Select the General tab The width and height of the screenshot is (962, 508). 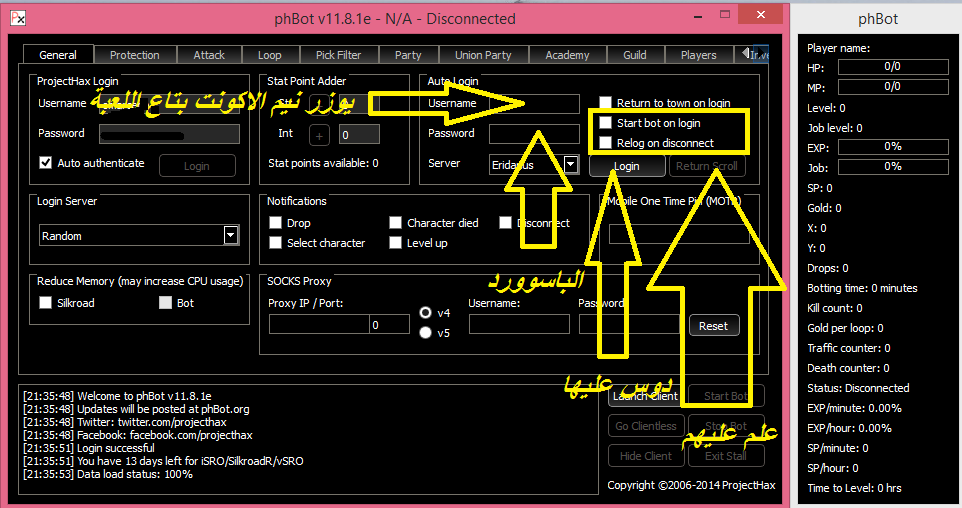pyautogui.click(x=58, y=55)
